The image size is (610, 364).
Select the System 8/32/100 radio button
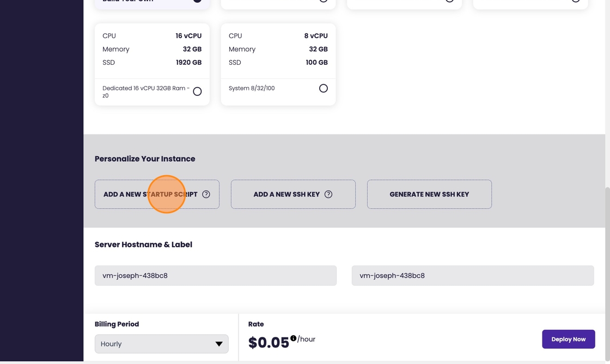tap(324, 88)
